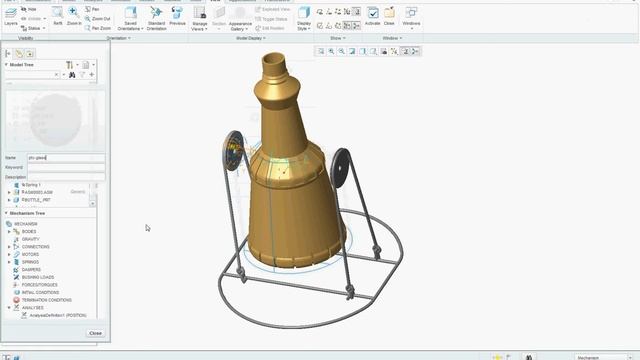Click the search binoculars in Model Tree
The width and height of the screenshot is (640, 360).
(x=72, y=75)
